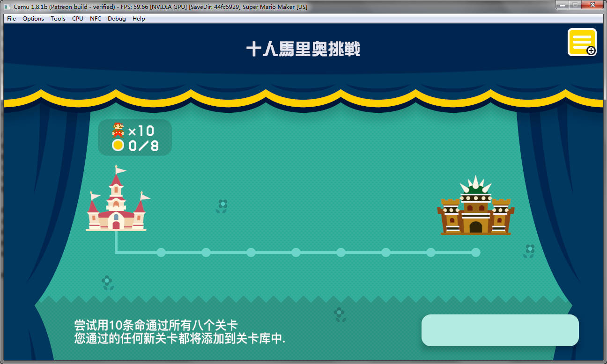
Task: Click the level dot nearest Bowser's castle
Action: pos(475,252)
